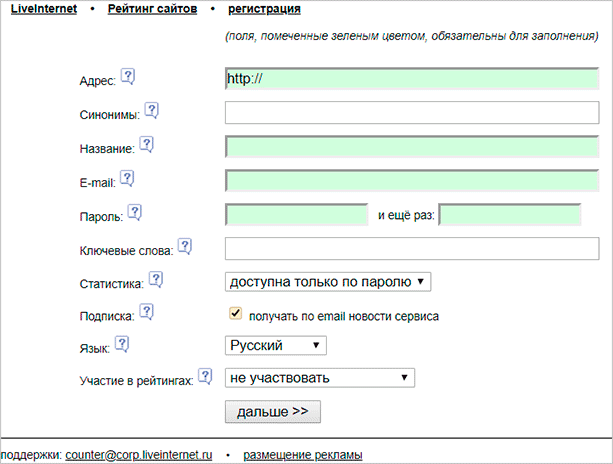
Task: Show help for Участие в рейтингах
Action: point(205,376)
